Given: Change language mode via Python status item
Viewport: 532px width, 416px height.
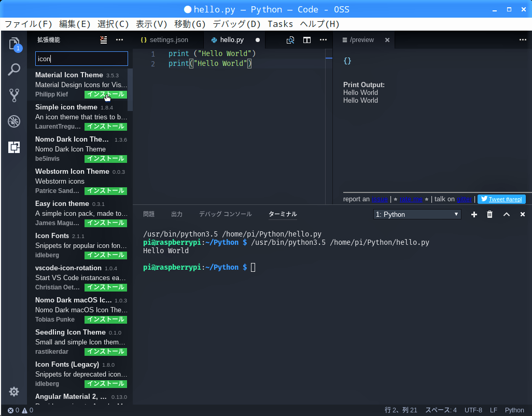Looking at the screenshot, I should click(x=514, y=410).
